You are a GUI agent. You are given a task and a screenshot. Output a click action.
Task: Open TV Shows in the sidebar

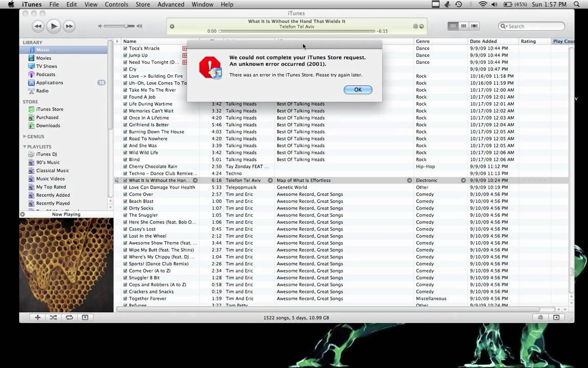[x=46, y=66]
